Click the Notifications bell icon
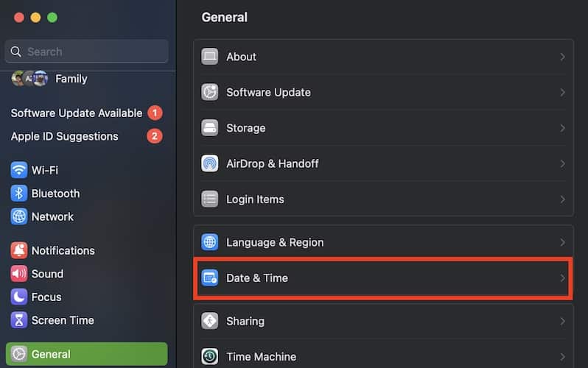Viewport: 588px width, 368px height. pos(19,250)
